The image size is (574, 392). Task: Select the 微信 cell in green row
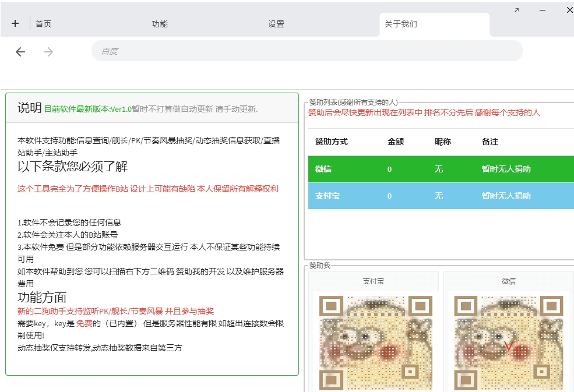(x=323, y=169)
